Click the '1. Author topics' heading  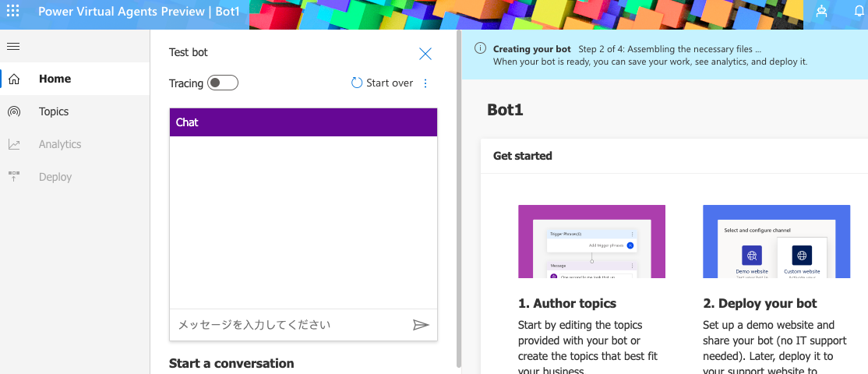point(567,304)
